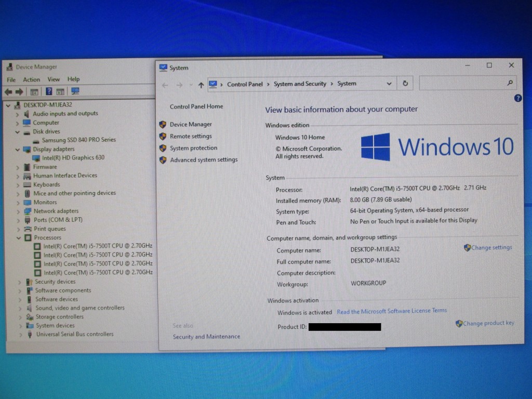Open View menu in Device Manager

[x=54, y=79]
